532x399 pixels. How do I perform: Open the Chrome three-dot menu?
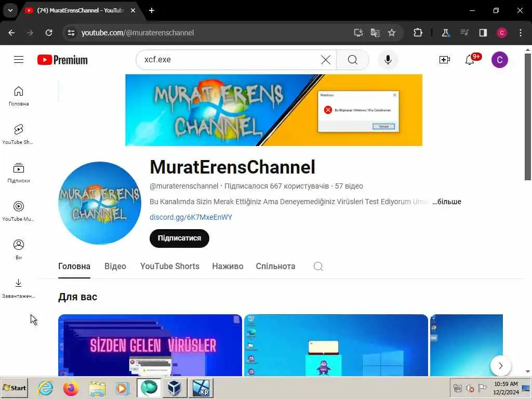(x=521, y=33)
